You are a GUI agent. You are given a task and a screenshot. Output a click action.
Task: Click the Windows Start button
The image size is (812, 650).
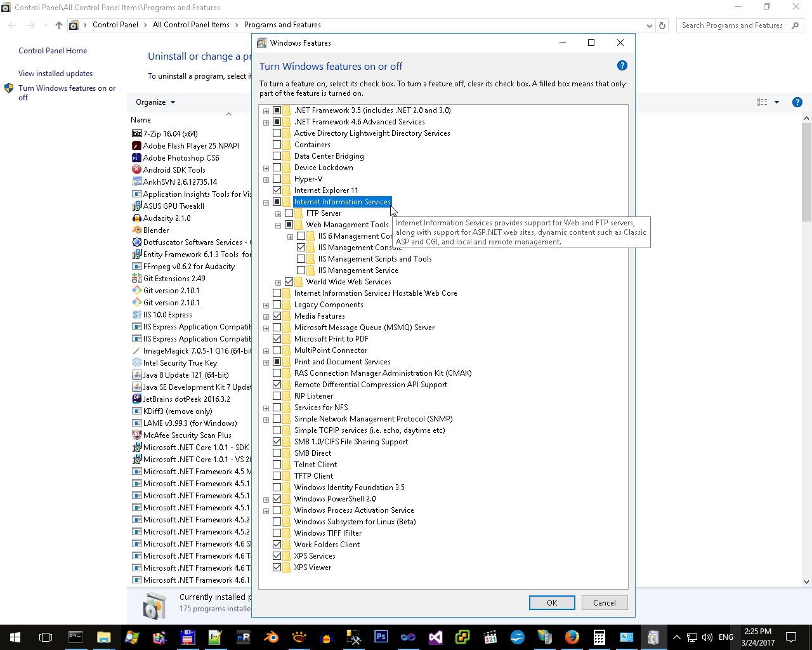[15, 637]
